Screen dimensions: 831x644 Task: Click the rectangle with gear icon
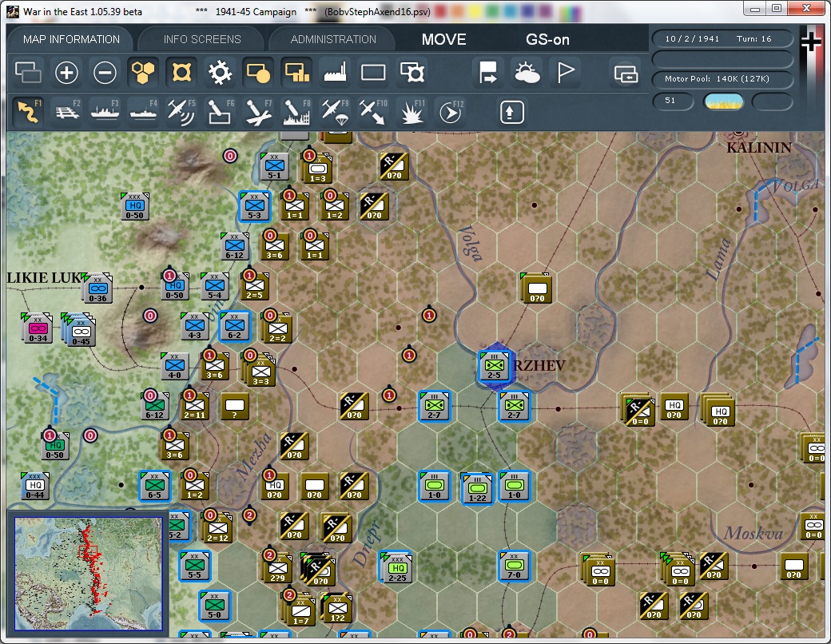click(x=412, y=72)
